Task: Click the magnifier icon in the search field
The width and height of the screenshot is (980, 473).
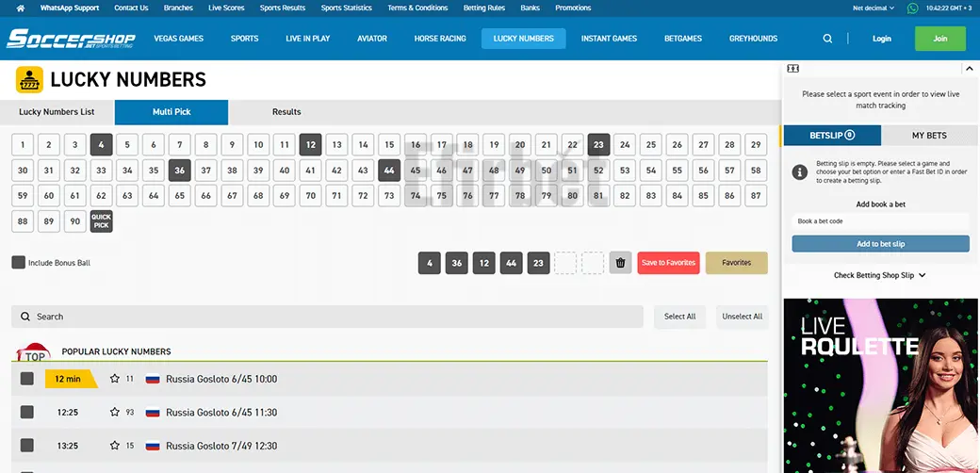Action: [x=25, y=317]
